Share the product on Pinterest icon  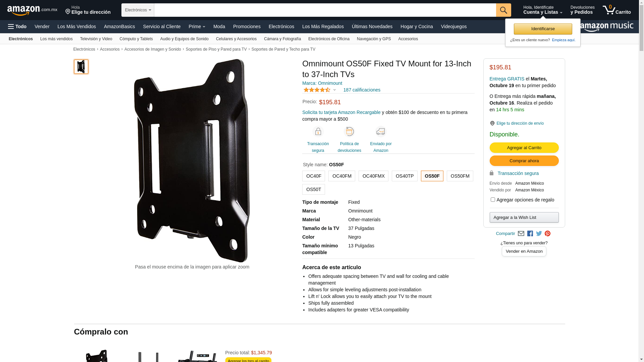547,234
